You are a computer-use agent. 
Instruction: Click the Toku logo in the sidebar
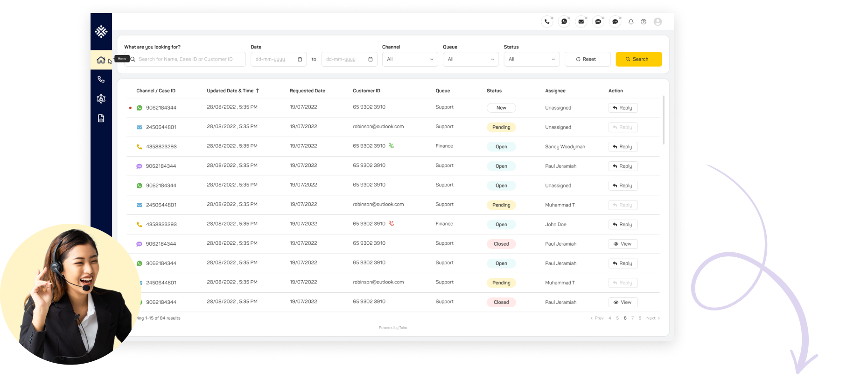click(x=101, y=32)
